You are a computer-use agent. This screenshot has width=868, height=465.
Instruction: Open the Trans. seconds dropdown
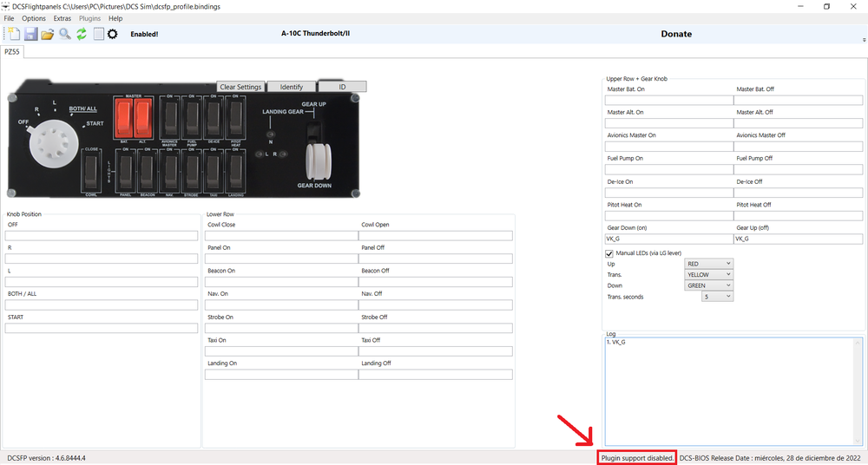[718, 297]
